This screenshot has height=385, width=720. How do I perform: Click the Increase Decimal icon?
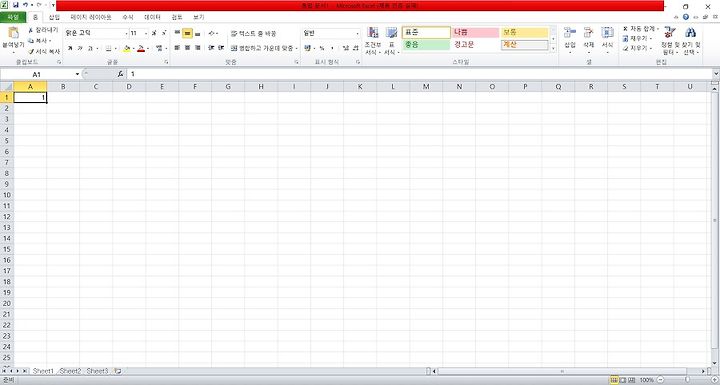click(x=346, y=48)
